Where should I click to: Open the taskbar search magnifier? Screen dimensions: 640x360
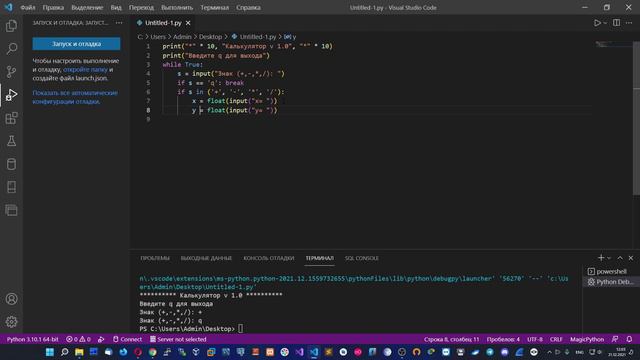tap(64, 352)
